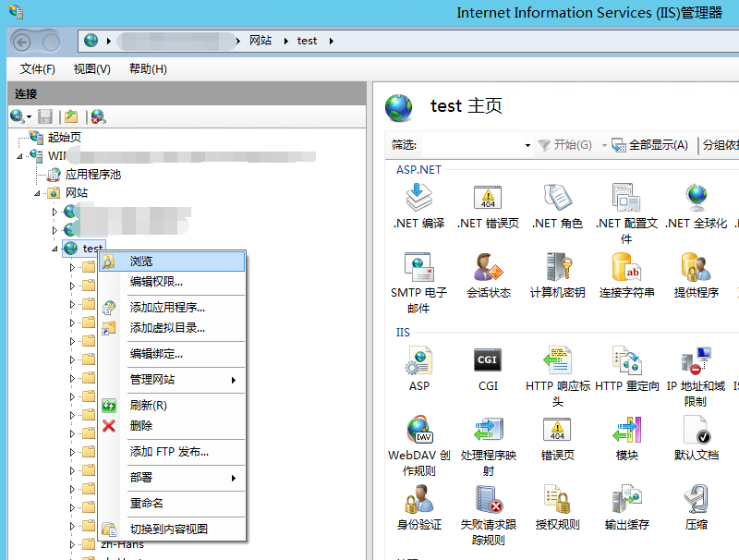This screenshot has width=739, height=560.
Task: Open the .NET 编译 settings icon
Action: [x=418, y=199]
